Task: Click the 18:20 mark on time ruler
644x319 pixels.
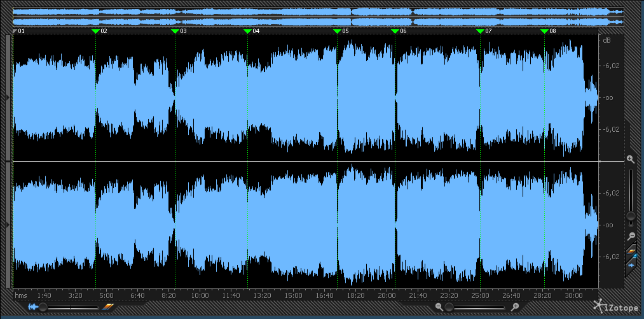Action: pyautogui.click(x=355, y=295)
